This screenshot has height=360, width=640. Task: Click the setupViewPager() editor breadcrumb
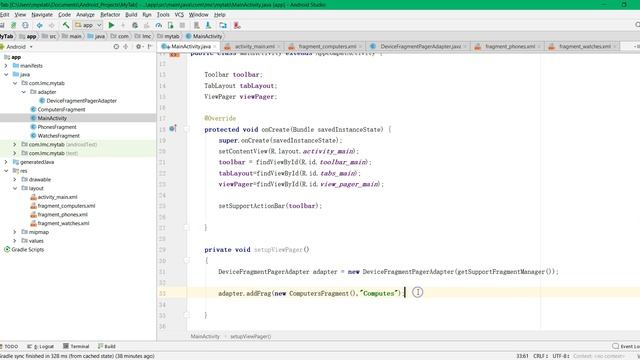coord(251,336)
